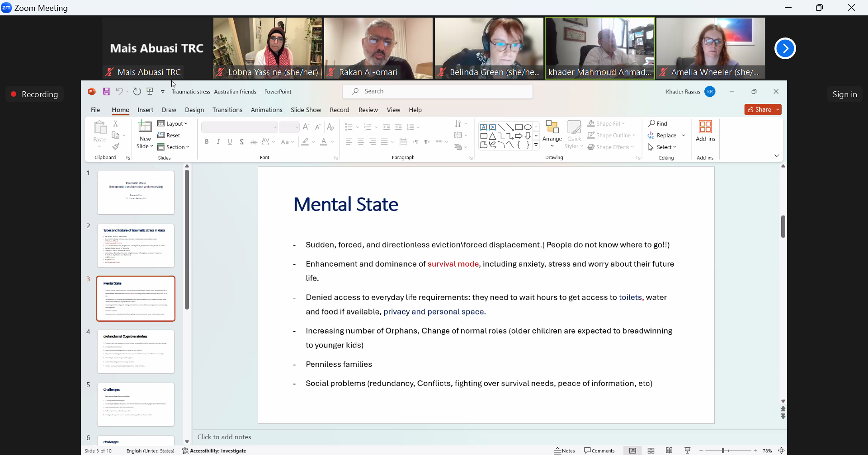
Task: Open the Transitions ribbon tab
Action: tap(227, 110)
